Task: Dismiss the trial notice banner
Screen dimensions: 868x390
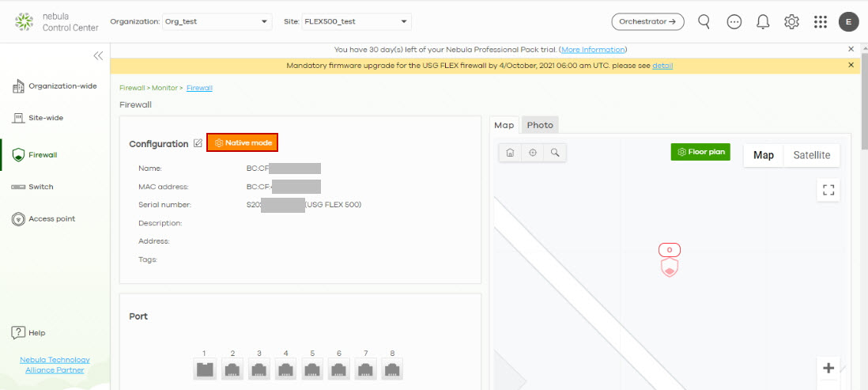Action: (x=851, y=49)
